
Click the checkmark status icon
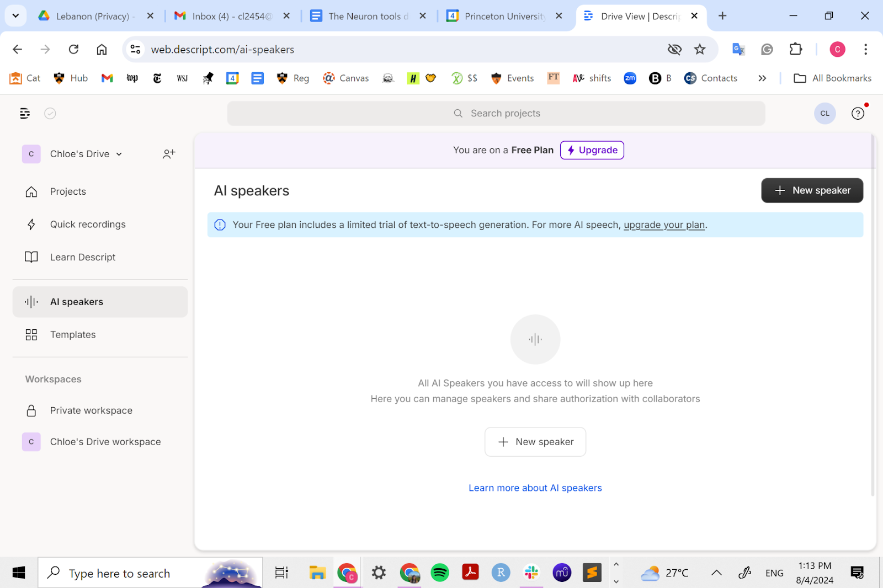click(50, 113)
